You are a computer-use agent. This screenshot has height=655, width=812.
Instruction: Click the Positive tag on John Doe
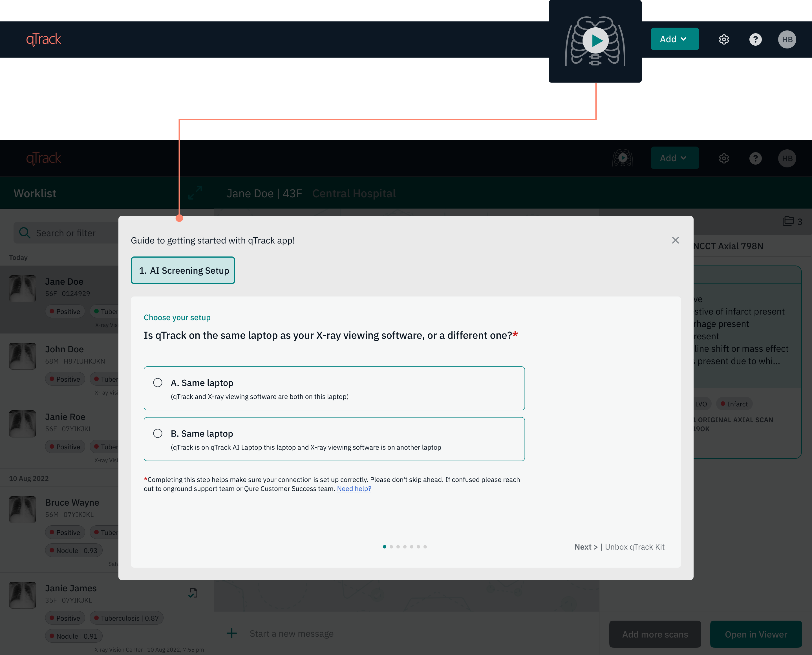[x=65, y=379]
